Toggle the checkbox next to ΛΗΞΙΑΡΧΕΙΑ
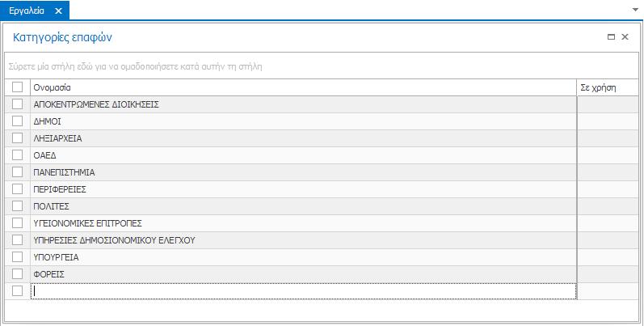The image size is (644, 326). pyautogui.click(x=18, y=138)
